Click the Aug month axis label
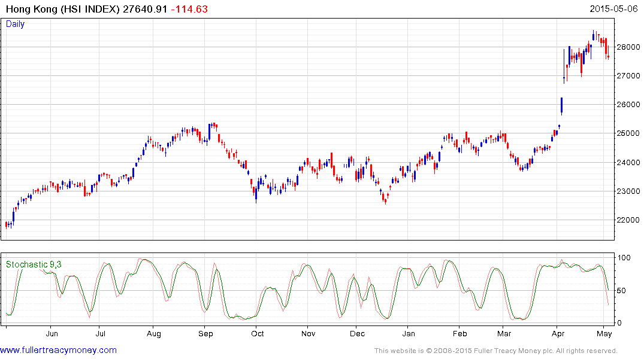644x359 pixels. (153, 333)
